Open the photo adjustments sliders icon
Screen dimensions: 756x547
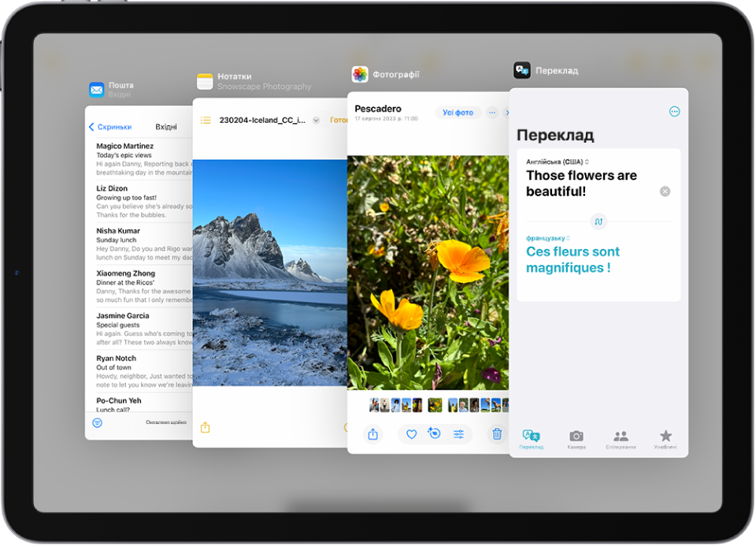[458, 434]
